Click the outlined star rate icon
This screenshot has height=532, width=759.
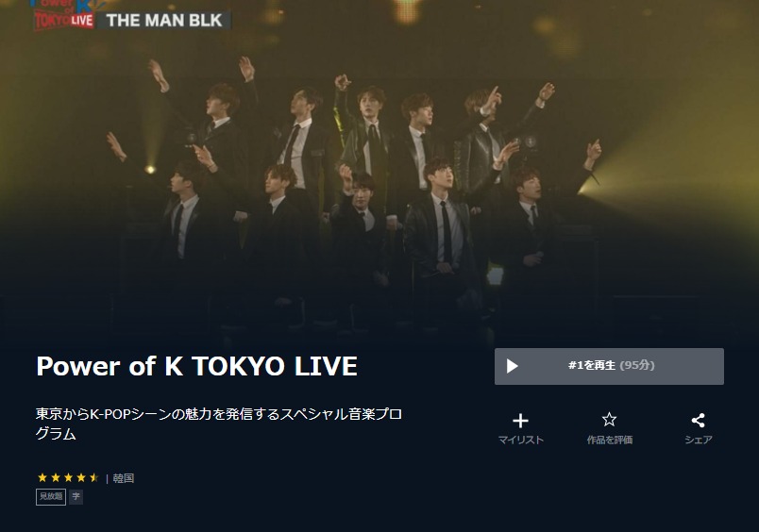[609, 420]
